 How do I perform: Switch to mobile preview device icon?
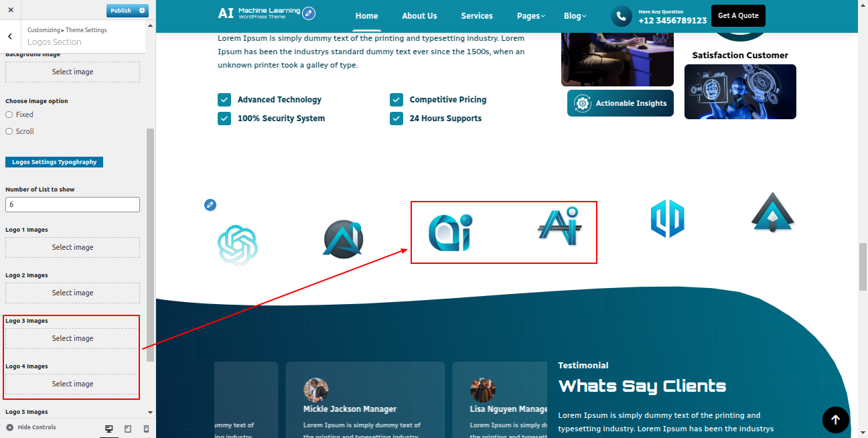pyautogui.click(x=146, y=428)
